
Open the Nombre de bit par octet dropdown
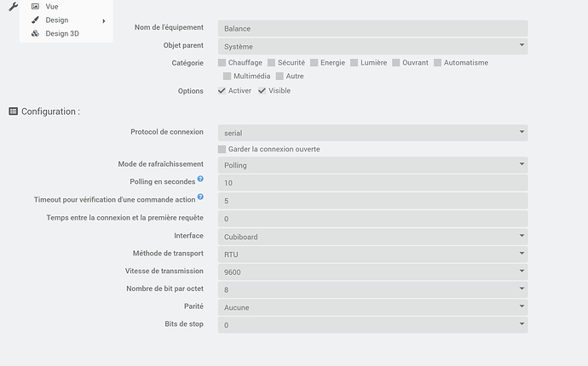[372, 289]
